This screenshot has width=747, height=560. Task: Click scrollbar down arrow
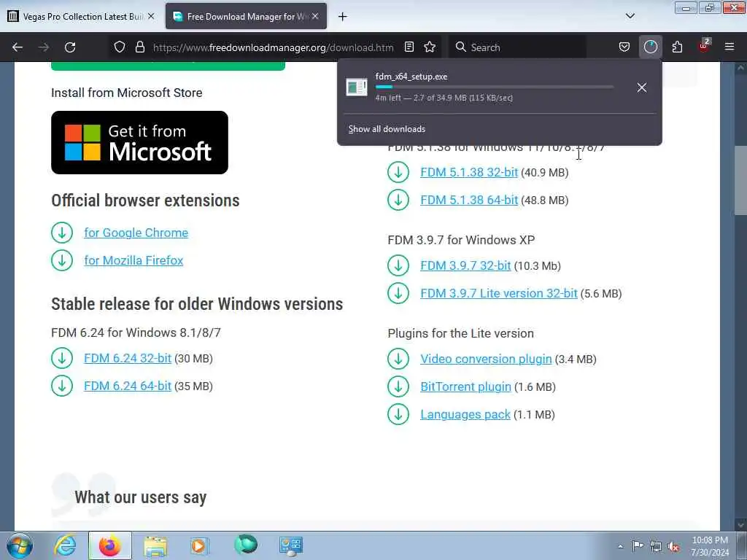point(740,524)
